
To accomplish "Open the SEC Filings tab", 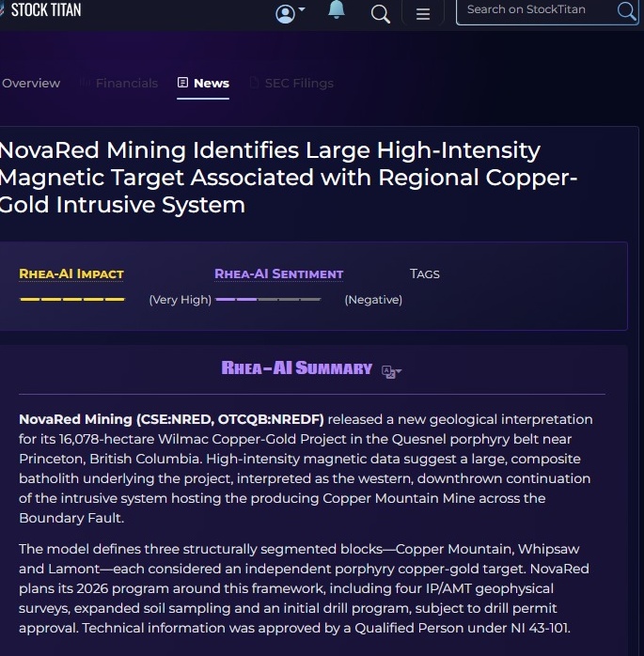I will (291, 84).
